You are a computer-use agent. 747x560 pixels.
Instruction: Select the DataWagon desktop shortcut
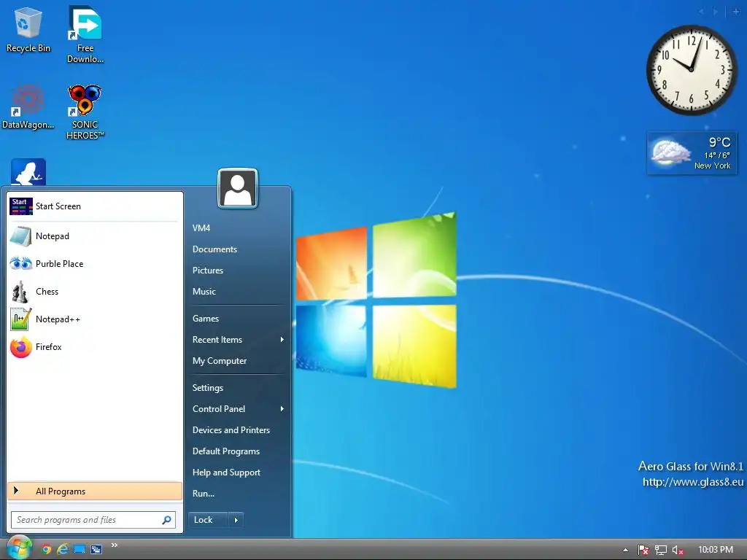point(28,106)
